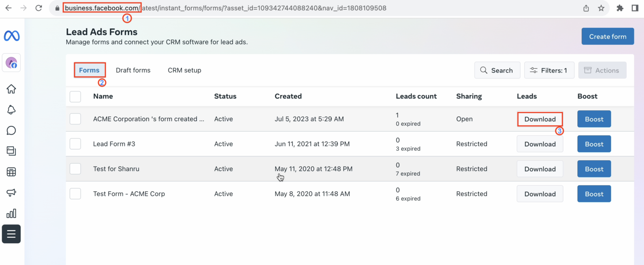Click the browser forward arrow
644x265 pixels.
(x=23, y=8)
